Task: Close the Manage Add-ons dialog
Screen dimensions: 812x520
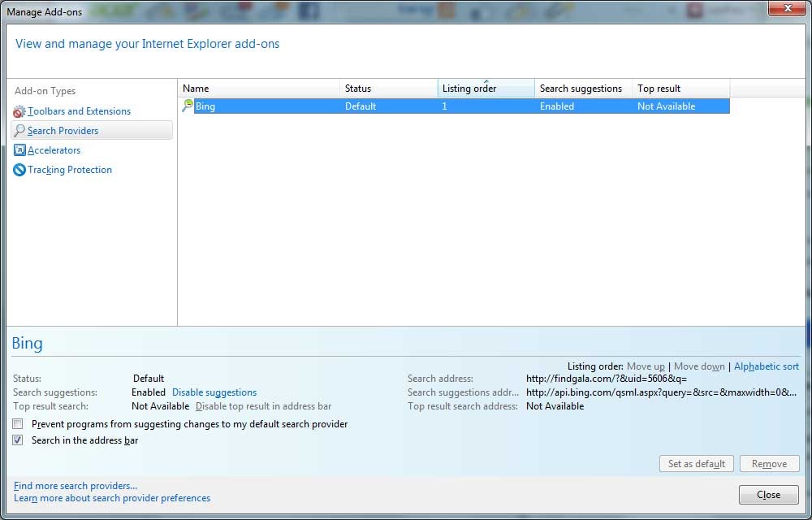Action: click(768, 495)
